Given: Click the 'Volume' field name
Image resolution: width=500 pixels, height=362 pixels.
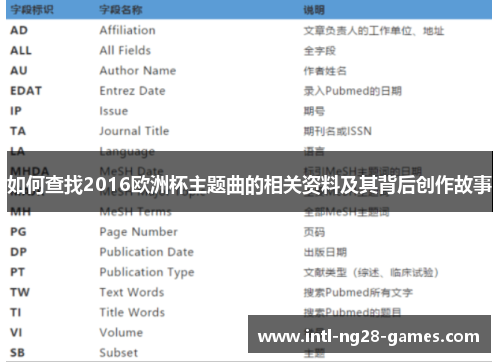Looking at the screenshot, I should [121, 333].
